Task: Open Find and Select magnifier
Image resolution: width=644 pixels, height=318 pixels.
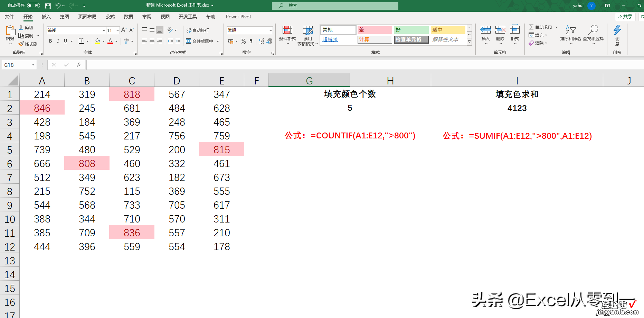Action: click(x=593, y=35)
